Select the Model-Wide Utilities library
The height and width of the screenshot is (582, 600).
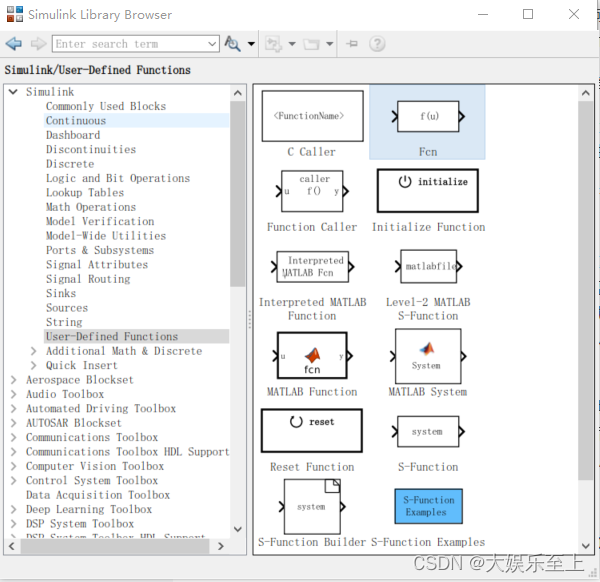tap(106, 236)
